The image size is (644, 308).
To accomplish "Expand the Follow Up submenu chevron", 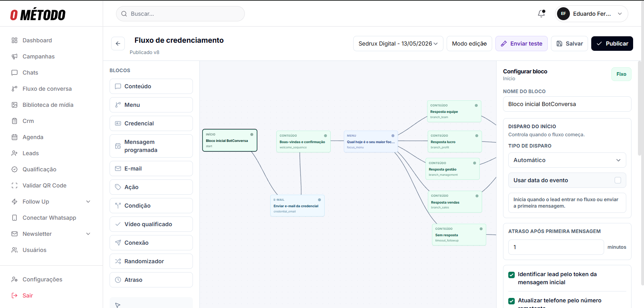I will [88, 202].
